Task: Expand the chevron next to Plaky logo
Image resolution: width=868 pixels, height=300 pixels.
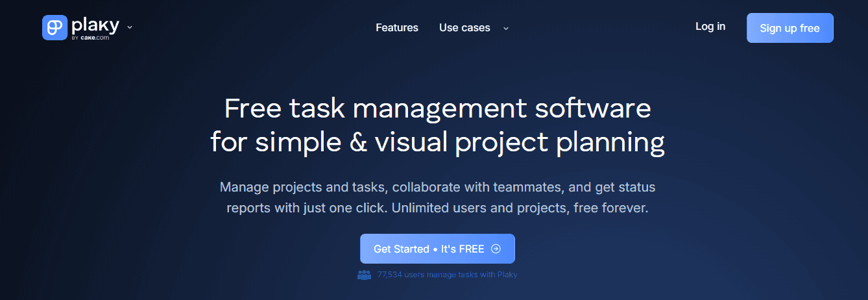Action: (130, 27)
